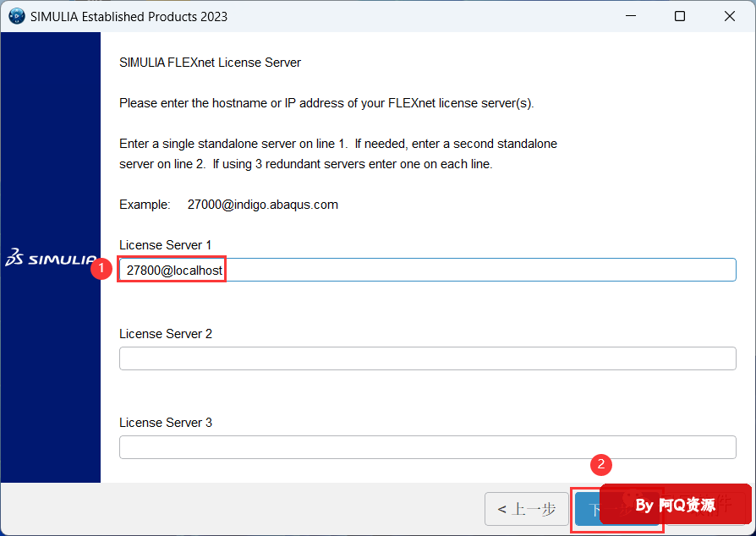This screenshot has height=536, width=756.
Task: Click the "License Server 3" label
Action: tap(165, 423)
